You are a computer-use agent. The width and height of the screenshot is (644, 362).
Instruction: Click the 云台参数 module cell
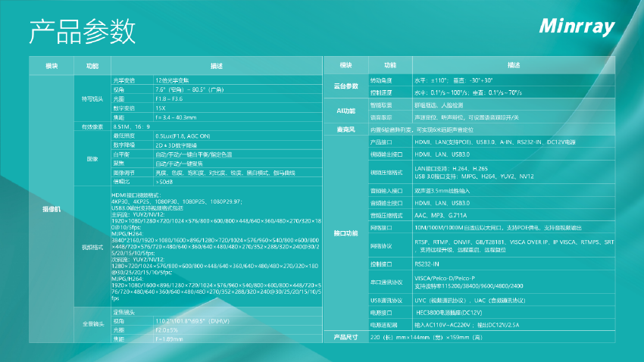pyautogui.click(x=345, y=86)
